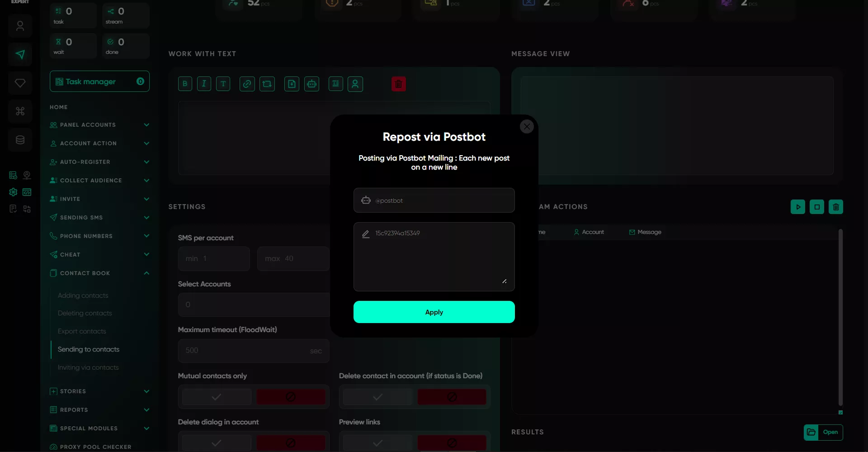
Task: Click the T text-style toolbar icon
Action: coord(223,84)
